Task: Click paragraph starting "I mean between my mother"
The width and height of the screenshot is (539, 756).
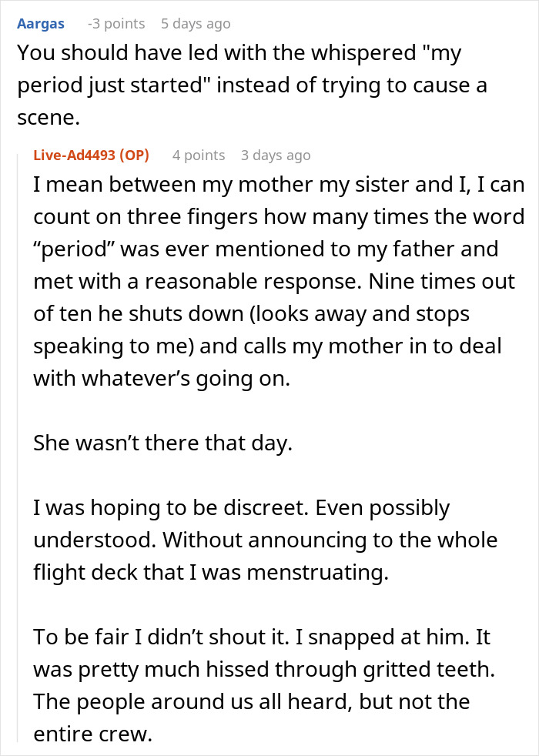Action: pyautogui.click(x=262, y=186)
